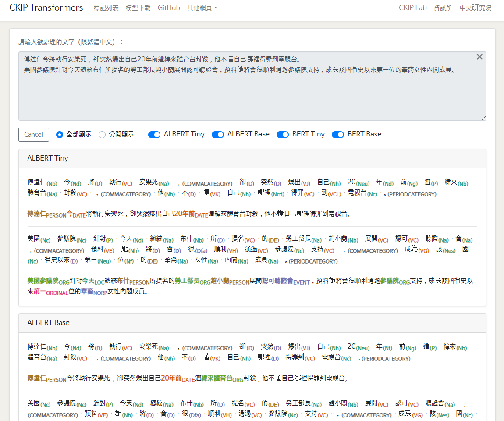This screenshot has height=421, width=504.
Task: Visit the CKIP Lab link
Action: click(412, 8)
